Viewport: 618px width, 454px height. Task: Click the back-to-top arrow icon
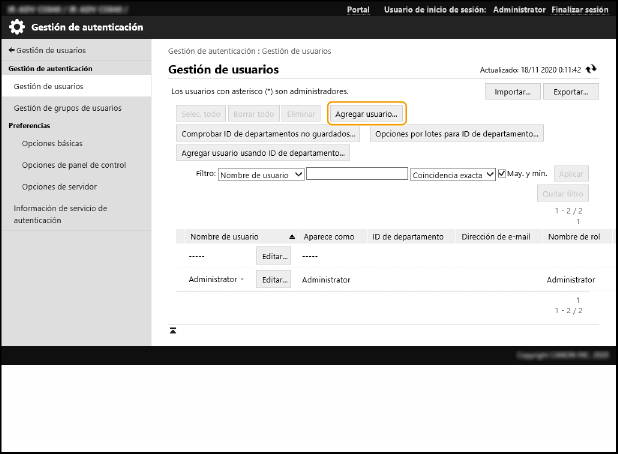pyautogui.click(x=173, y=330)
